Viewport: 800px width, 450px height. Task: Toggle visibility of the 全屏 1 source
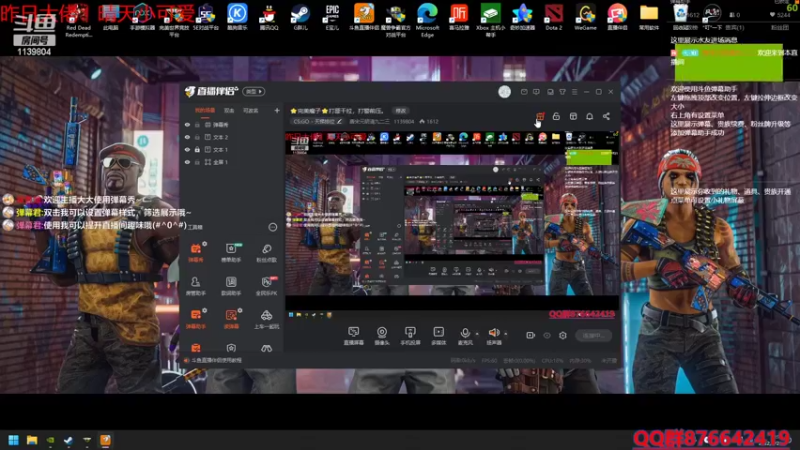(x=187, y=162)
